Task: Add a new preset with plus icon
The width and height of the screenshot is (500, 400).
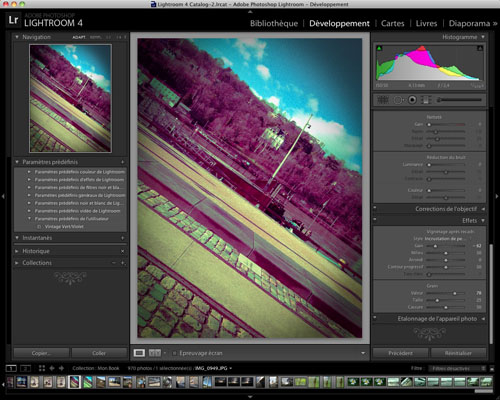Action: tap(123, 162)
